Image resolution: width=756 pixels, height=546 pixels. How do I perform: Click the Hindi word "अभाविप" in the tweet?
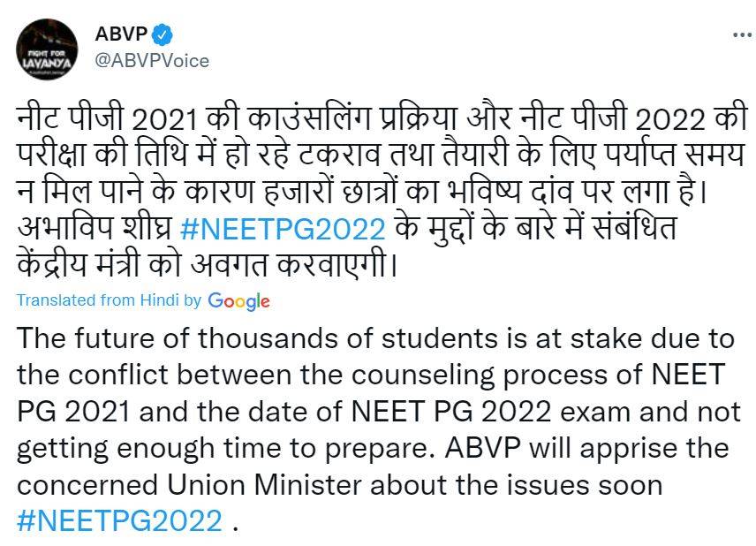[63, 229]
